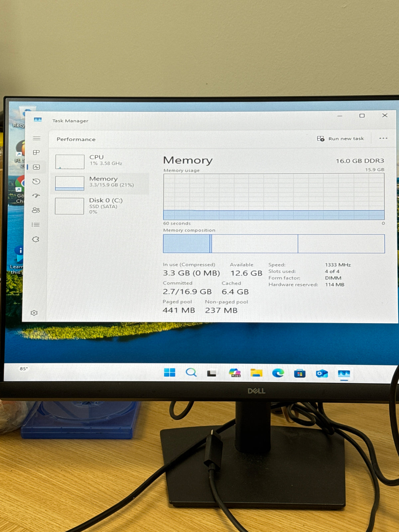Open Task Manager Settings gear icon
Image resolution: width=399 pixels, height=532 pixels.
[x=34, y=313]
